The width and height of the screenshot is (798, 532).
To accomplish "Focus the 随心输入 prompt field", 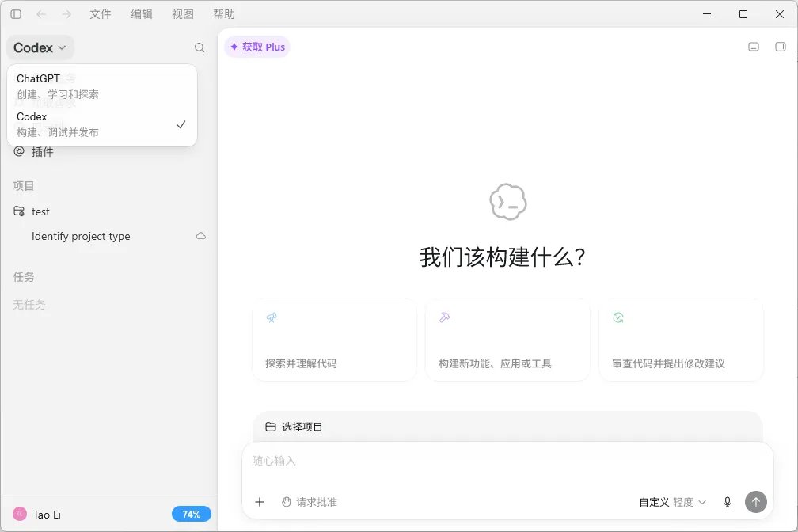I will [x=507, y=461].
